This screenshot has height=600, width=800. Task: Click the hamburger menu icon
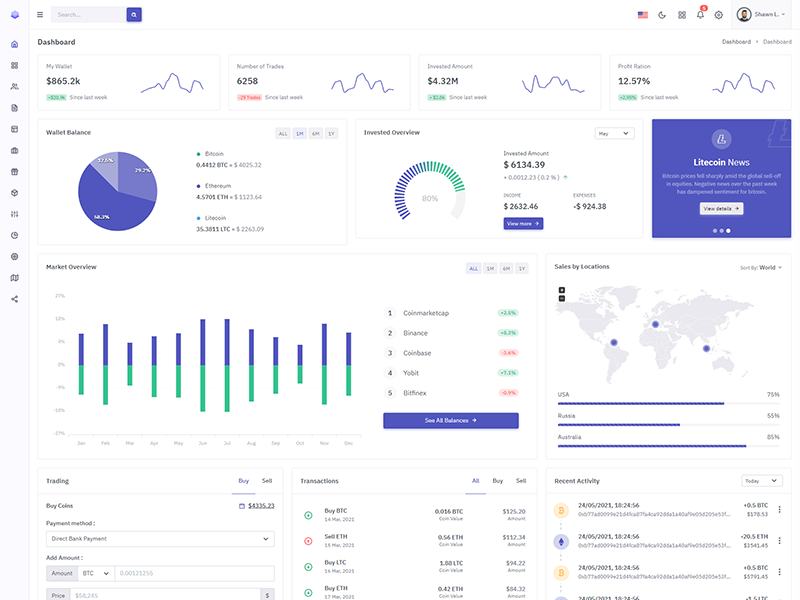coord(40,15)
